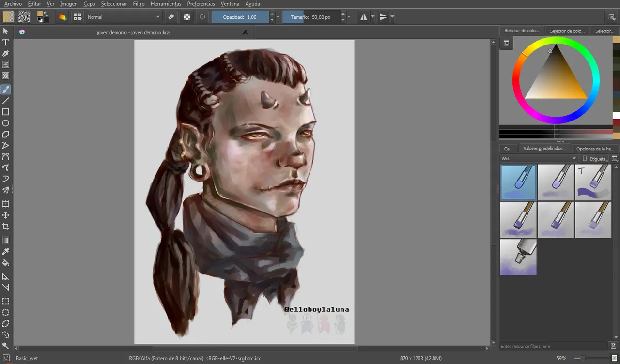Image resolution: width=620 pixels, height=364 pixels.
Task: Select the Crop tool
Action: [x=6, y=226]
